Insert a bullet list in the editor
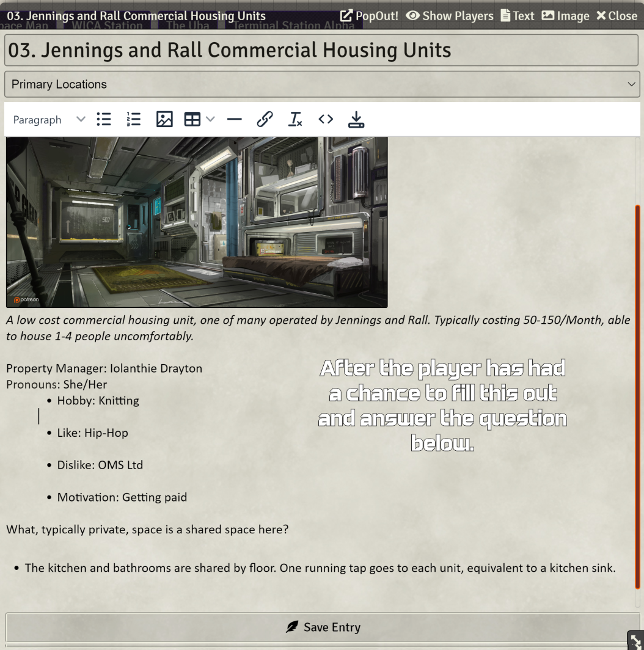The height and width of the screenshot is (650, 644). pyautogui.click(x=104, y=119)
